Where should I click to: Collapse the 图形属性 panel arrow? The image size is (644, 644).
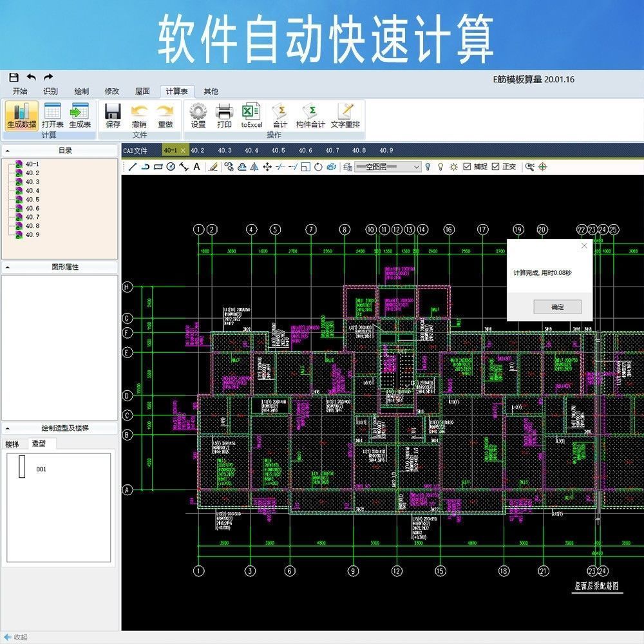click(x=7, y=267)
